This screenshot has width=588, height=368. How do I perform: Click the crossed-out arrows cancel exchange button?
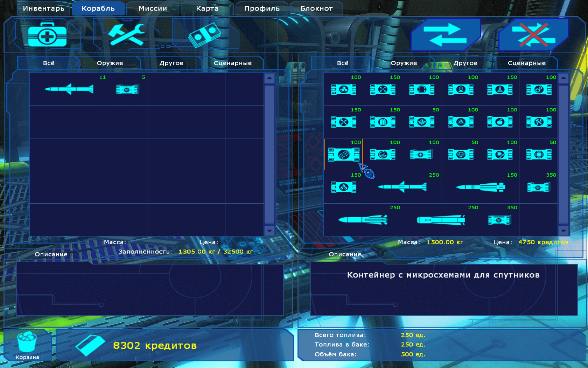click(533, 35)
